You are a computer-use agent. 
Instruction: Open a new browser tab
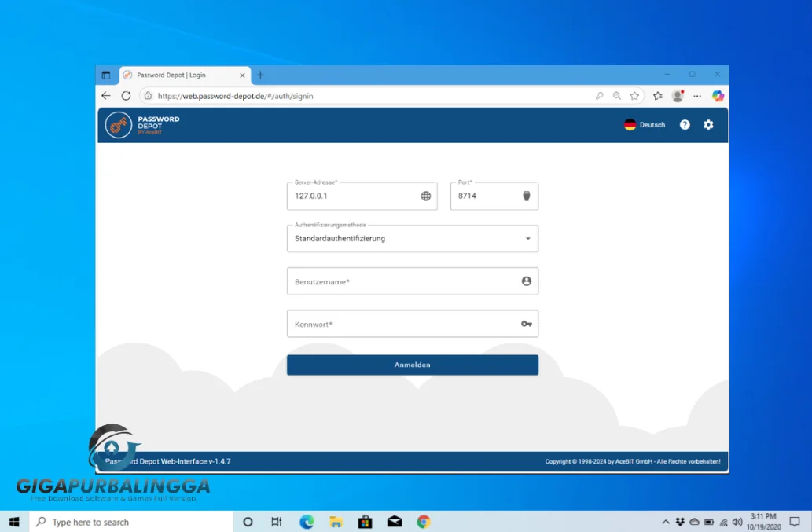click(x=260, y=75)
